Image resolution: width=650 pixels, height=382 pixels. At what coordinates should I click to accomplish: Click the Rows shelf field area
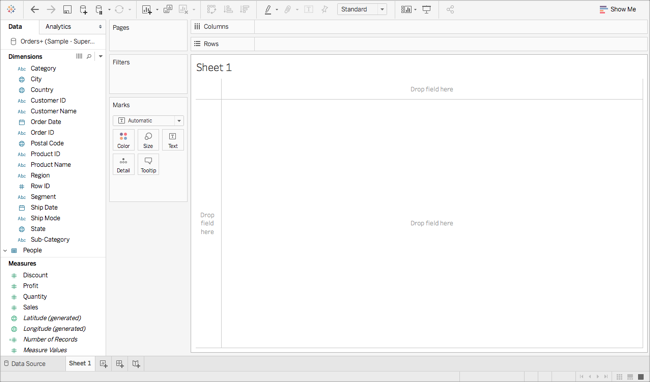451,44
